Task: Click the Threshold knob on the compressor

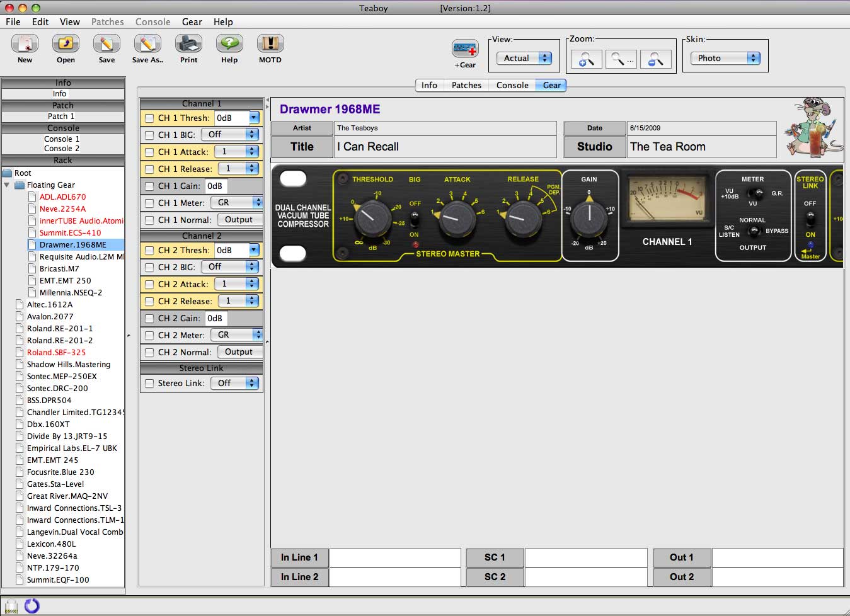Action: pos(372,217)
